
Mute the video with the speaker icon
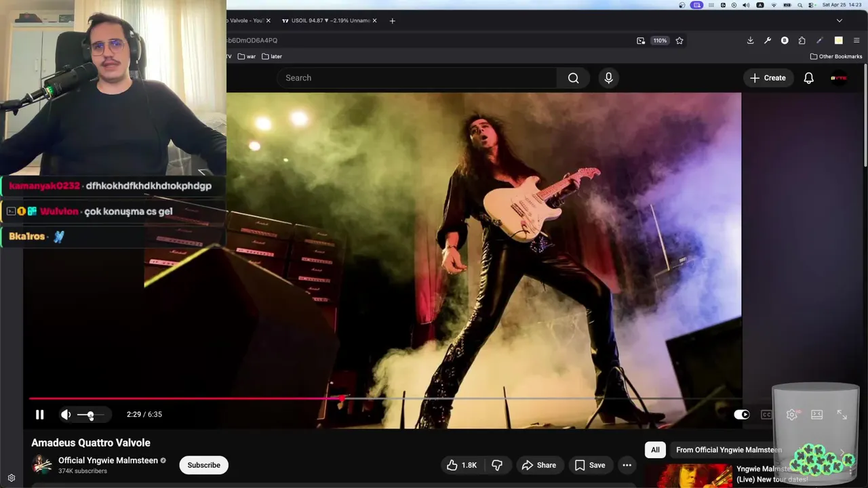(x=66, y=414)
